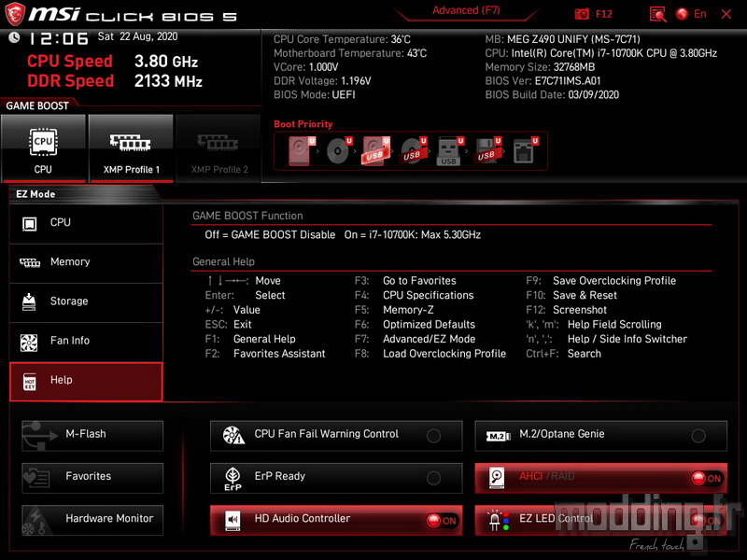This screenshot has width=747, height=560.
Task: Click the EZ Mode header label
Action: (x=35, y=194)
